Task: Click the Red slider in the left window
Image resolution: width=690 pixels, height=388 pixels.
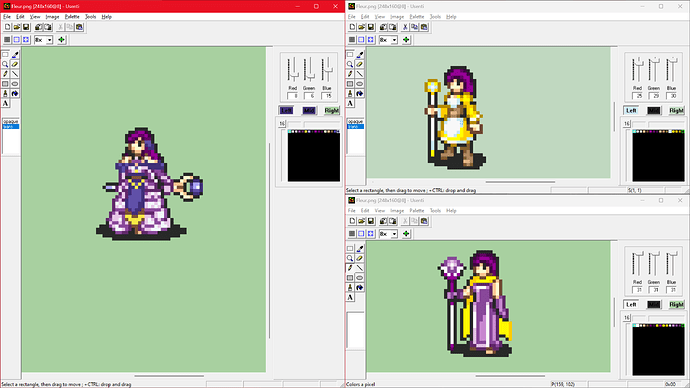Action: [292, 70]
